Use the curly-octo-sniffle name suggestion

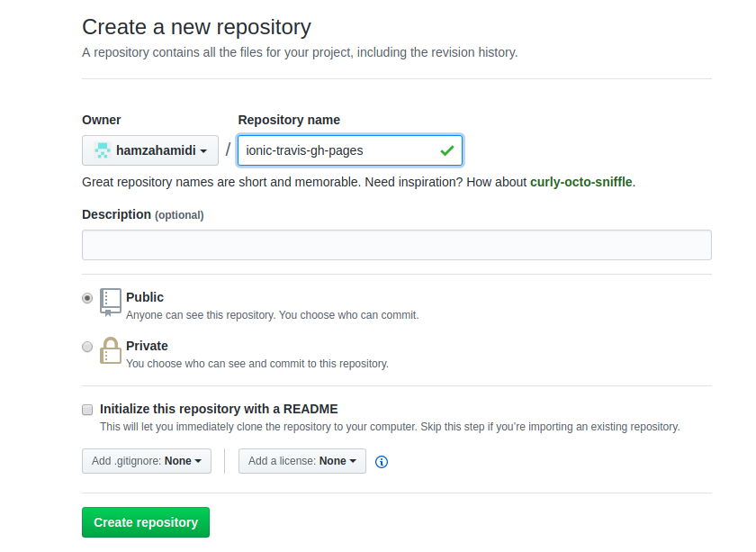(581, 182)
